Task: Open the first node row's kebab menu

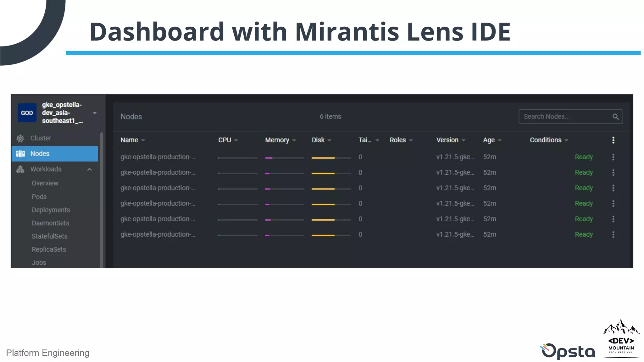Action: [613, 157]
